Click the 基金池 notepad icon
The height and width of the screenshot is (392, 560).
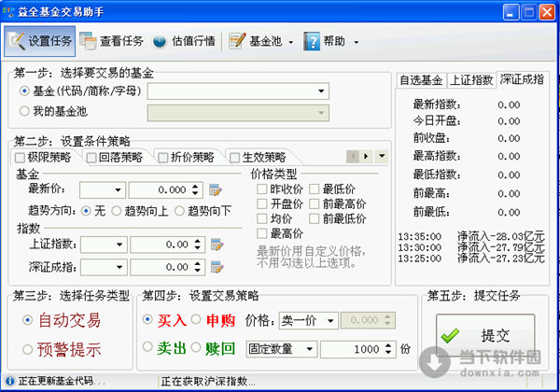(x=237, y=41)
